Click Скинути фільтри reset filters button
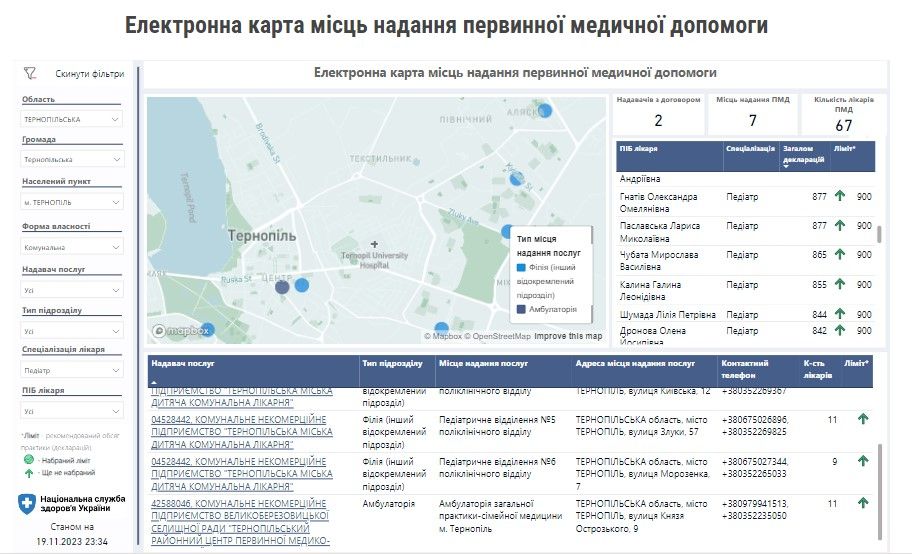The width and height of the screenshot is (912, 554). pos(90,74)
